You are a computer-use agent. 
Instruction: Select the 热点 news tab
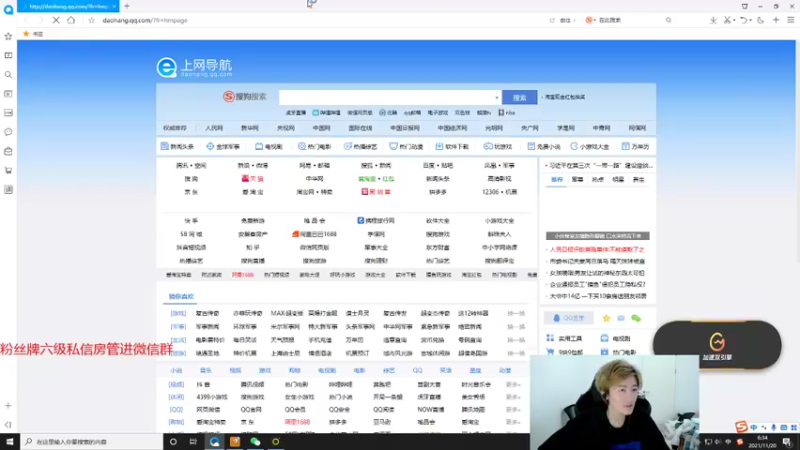coord(597,180)
